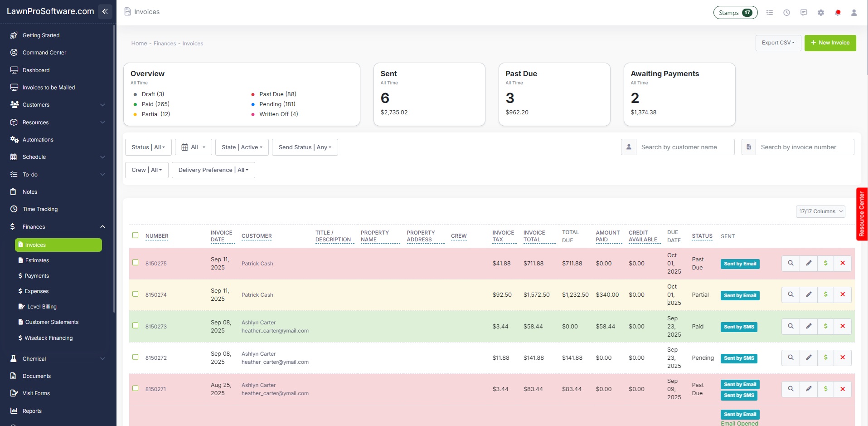This screenshot has height=426, width=868.
Task: Collapse the sidebar with double-chevron icon
Action: point(105,11)
